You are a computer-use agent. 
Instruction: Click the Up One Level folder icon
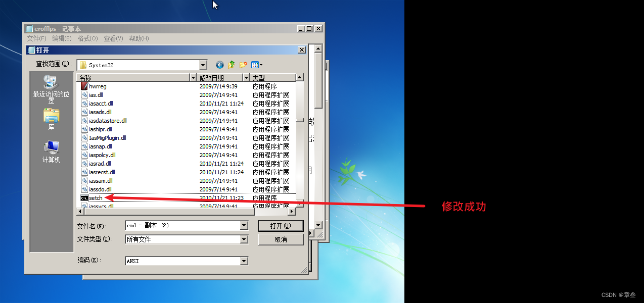click(x=232, y=65)
